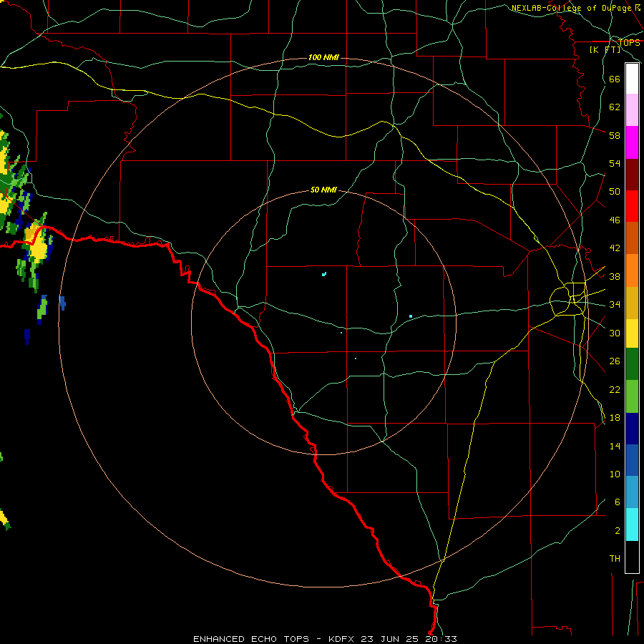The height and width of the screenshot is (644, 644).
Task: Click the "20:33" time stamp
Action: (441, 639)
